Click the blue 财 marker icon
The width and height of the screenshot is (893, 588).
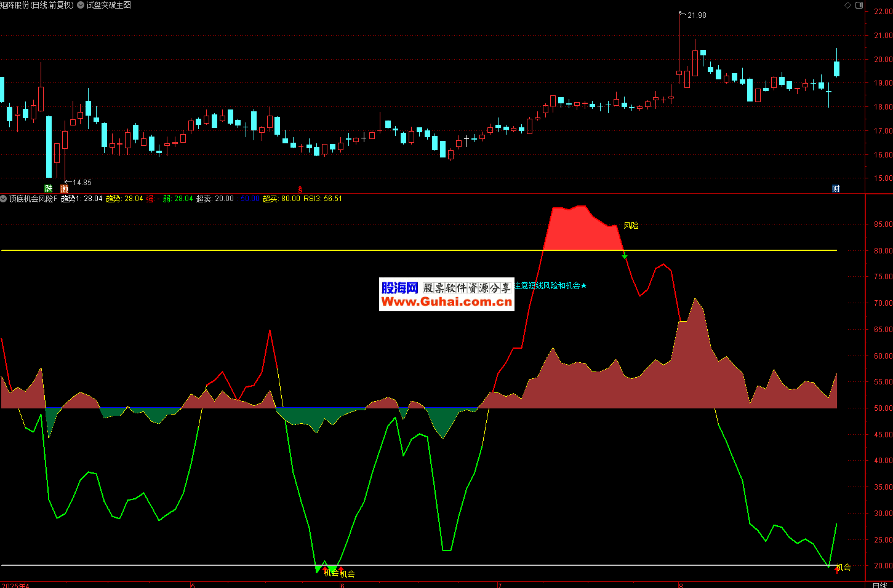836,189
